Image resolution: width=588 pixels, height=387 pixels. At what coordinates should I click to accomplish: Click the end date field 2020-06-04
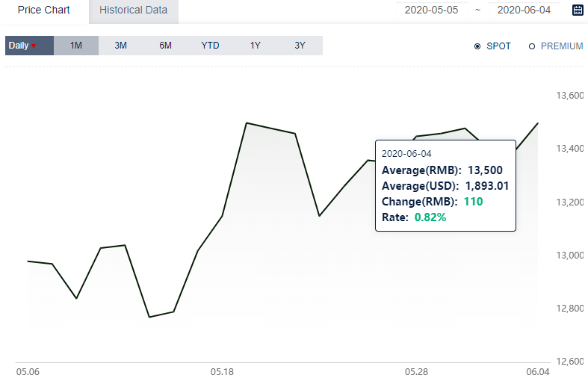[524, 10]
